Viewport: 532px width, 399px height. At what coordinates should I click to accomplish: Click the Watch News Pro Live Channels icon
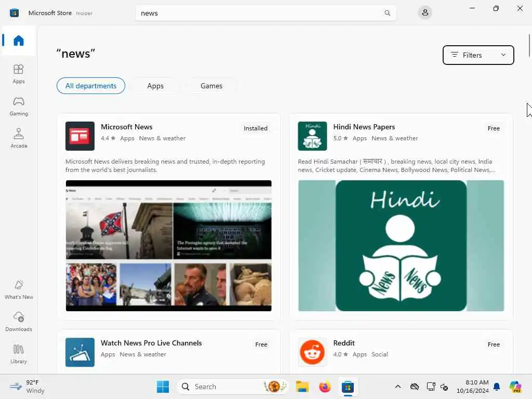click(80, 352)
